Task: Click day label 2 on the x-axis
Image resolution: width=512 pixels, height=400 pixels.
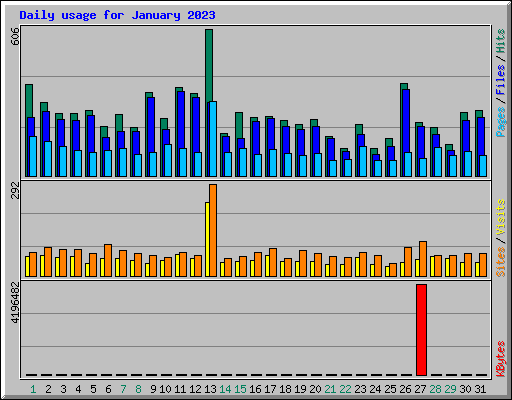Action: coord(48,389)
